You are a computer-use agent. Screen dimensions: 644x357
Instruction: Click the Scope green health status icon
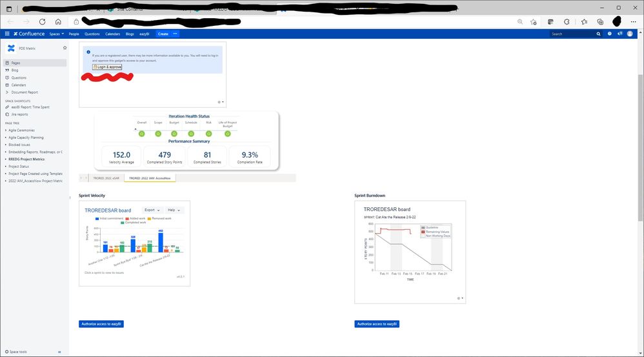coord(158,134)
